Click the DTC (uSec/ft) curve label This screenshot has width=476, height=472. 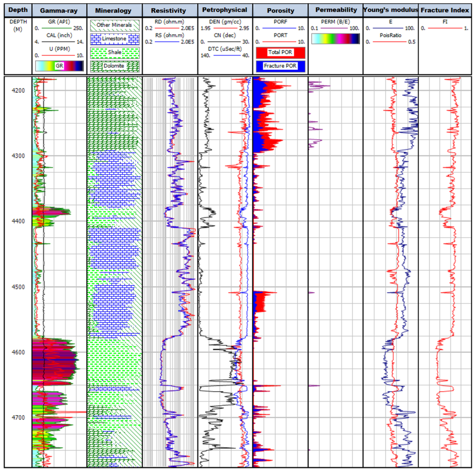[x=225, y=49]
